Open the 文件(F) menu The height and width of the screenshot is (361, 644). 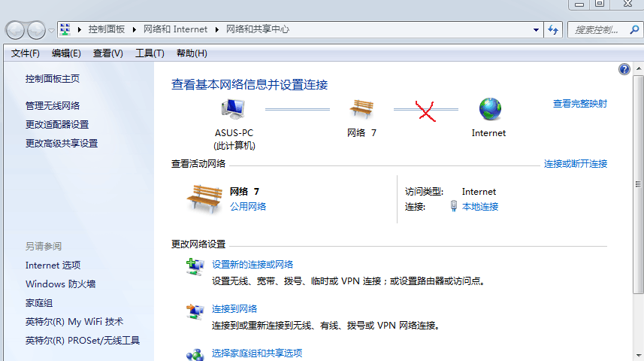pos(25,53)
